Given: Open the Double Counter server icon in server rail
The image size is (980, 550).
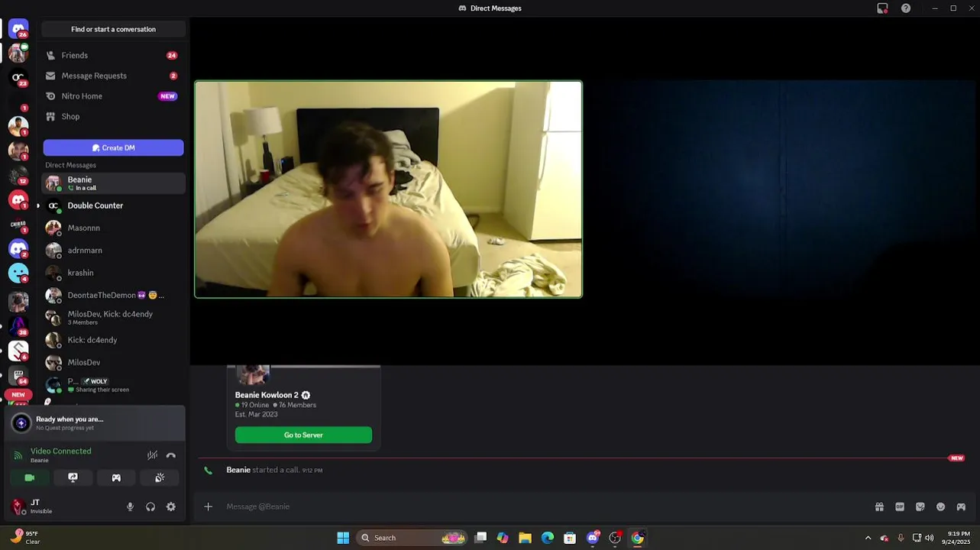Looking at the screenshot, I should pyautogui.click(x=18, y=78).
